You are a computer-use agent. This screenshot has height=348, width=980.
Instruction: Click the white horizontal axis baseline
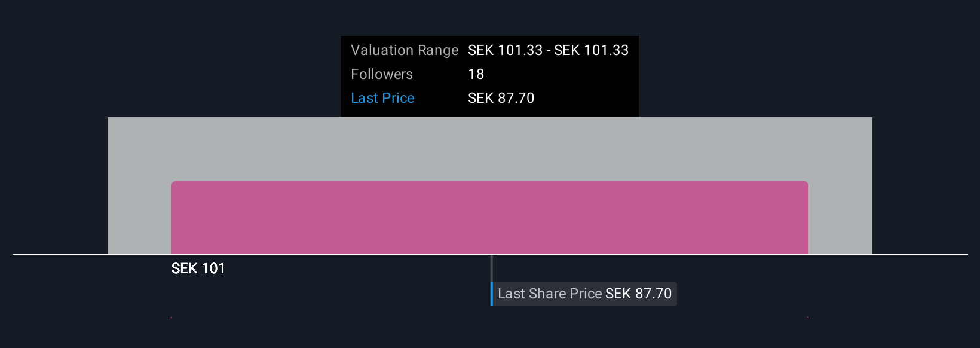point(490,254)
